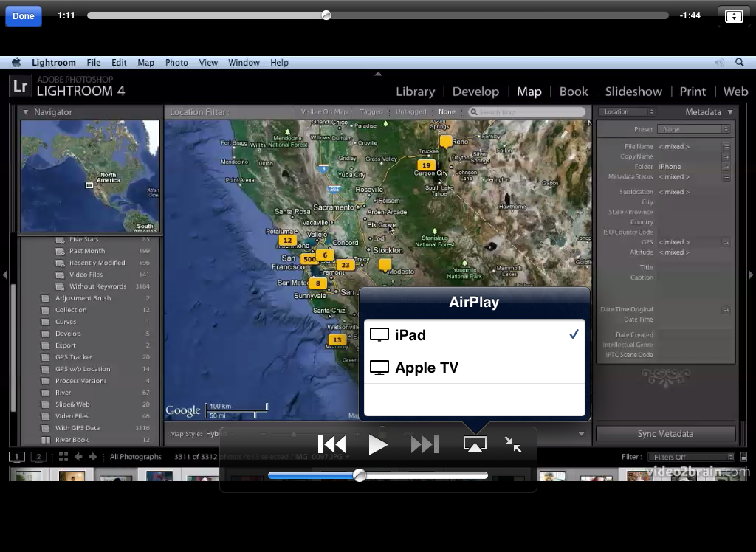
Task: Collapse the Metadata panel triangle
Action: (x=730, y=112)
